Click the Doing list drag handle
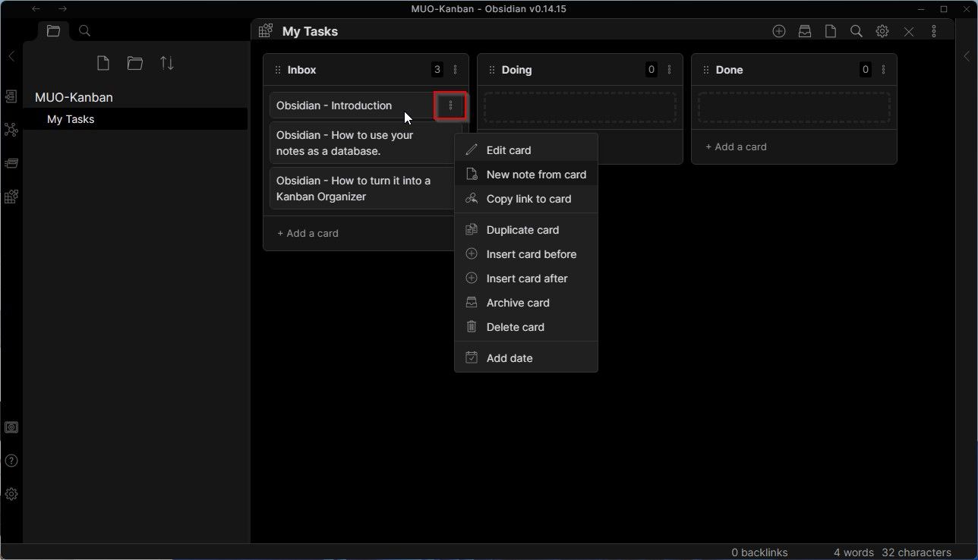 (x=492, y=70)
